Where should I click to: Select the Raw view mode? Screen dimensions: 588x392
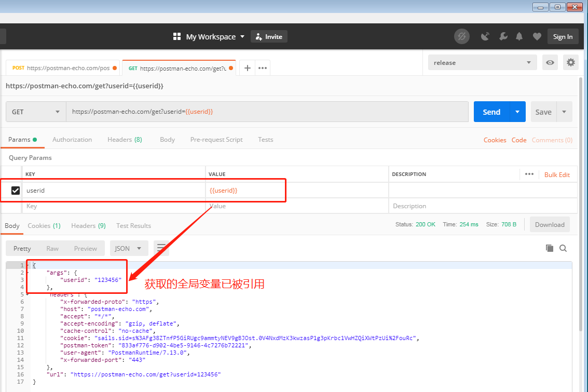[x=52, y=248]
